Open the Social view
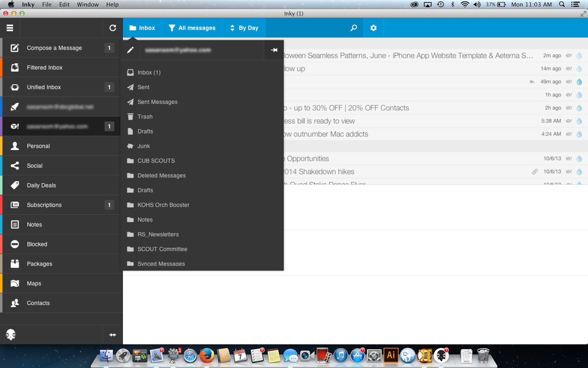Screen dimensions: 588x368 click(61, 166)
